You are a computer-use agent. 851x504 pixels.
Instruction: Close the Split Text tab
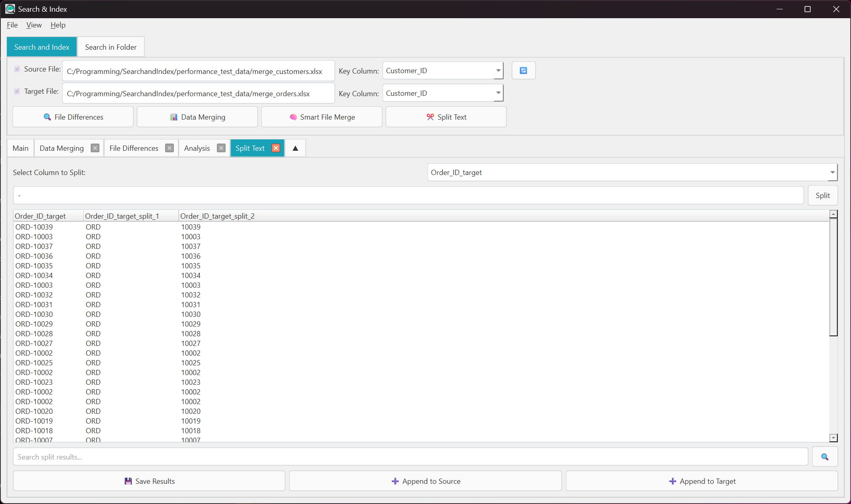[276, 148]
